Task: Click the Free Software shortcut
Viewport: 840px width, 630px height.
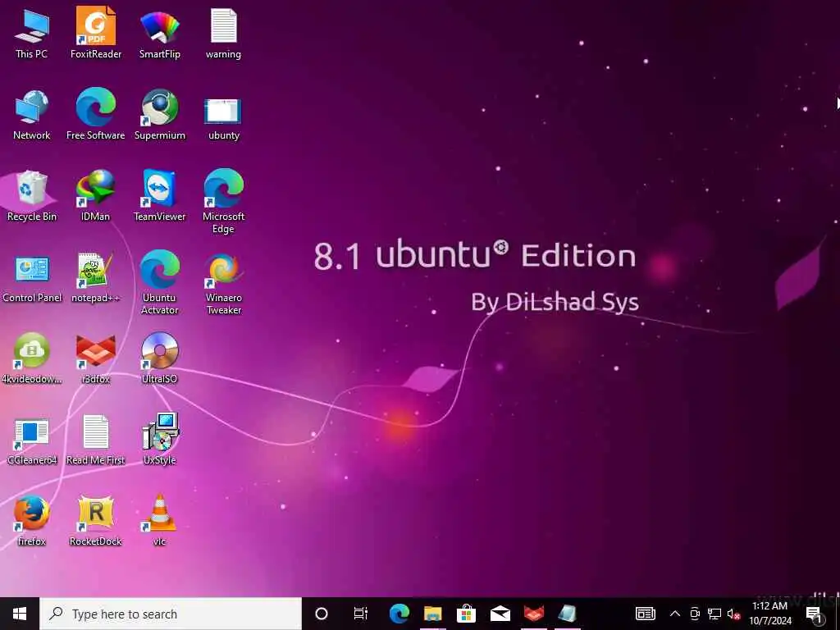Action: [96, 114]
